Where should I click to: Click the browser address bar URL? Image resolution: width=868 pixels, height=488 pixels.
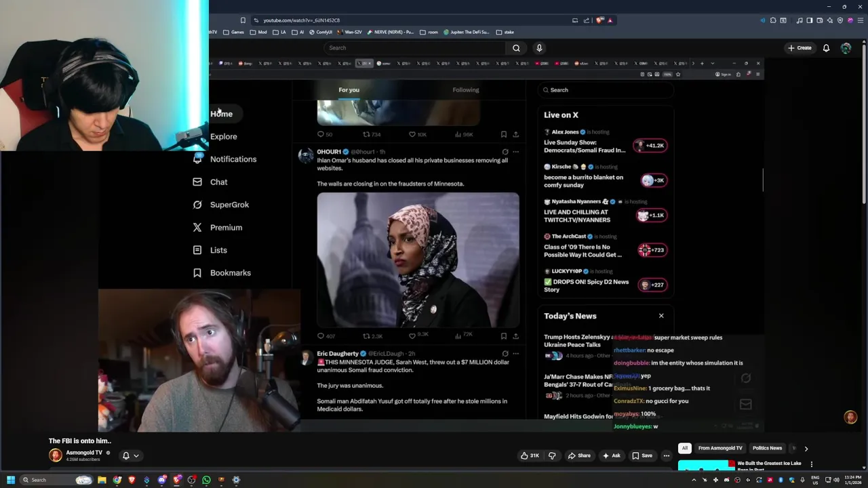302,20
